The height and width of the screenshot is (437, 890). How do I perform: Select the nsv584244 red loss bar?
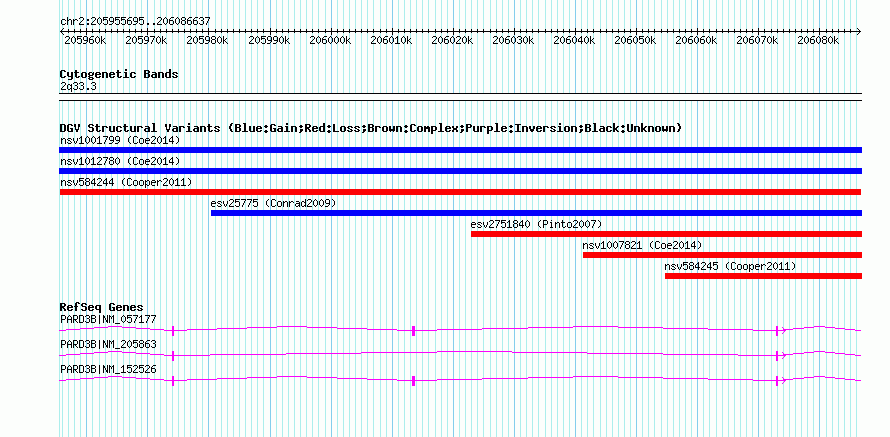pyautogui.click(x=460, y=192)
